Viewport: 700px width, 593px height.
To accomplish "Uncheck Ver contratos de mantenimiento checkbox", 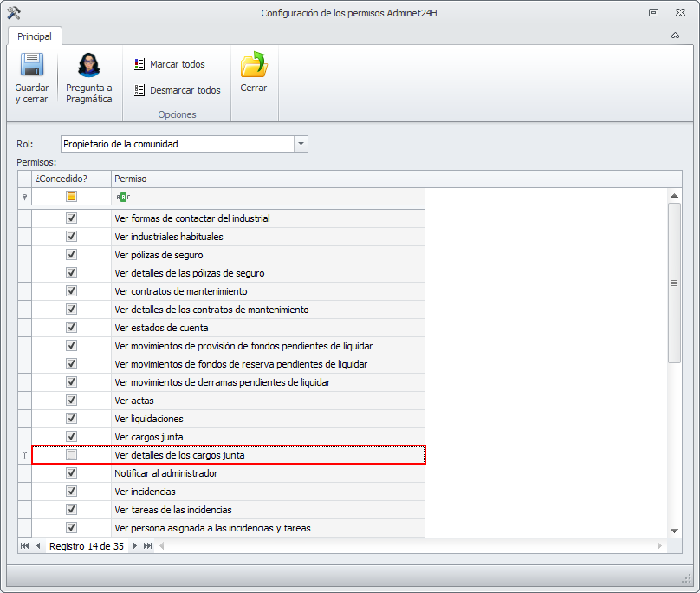I will coord(71,291).
